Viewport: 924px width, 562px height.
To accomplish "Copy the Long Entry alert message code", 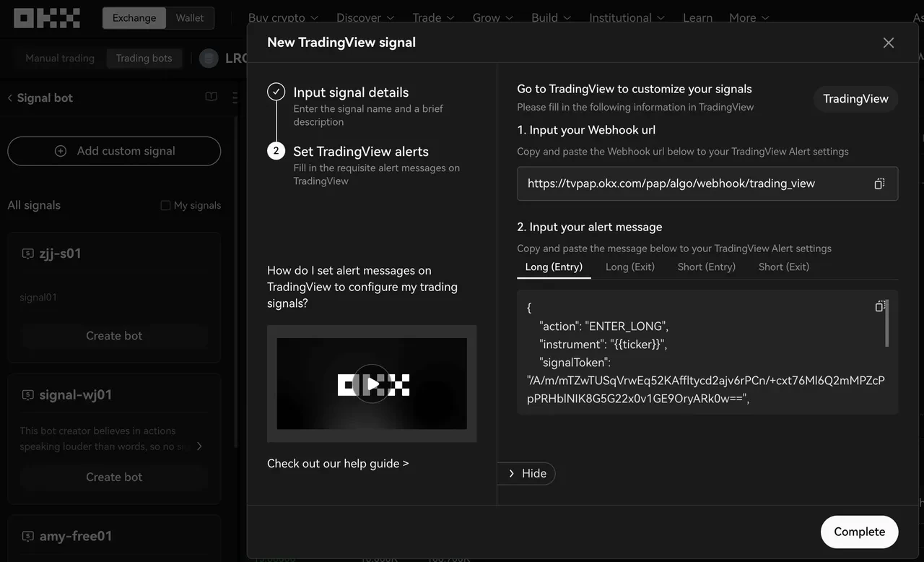I will (x=880, y=306).
